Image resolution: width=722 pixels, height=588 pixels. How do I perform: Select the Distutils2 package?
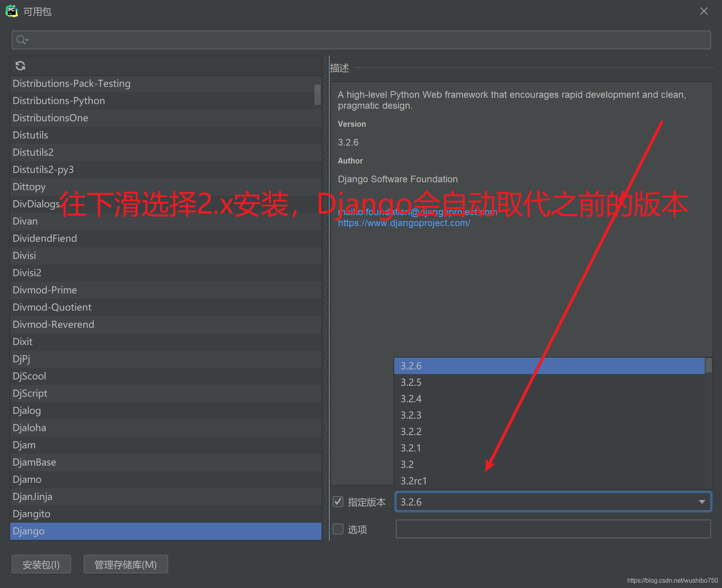tap(166, 153)
